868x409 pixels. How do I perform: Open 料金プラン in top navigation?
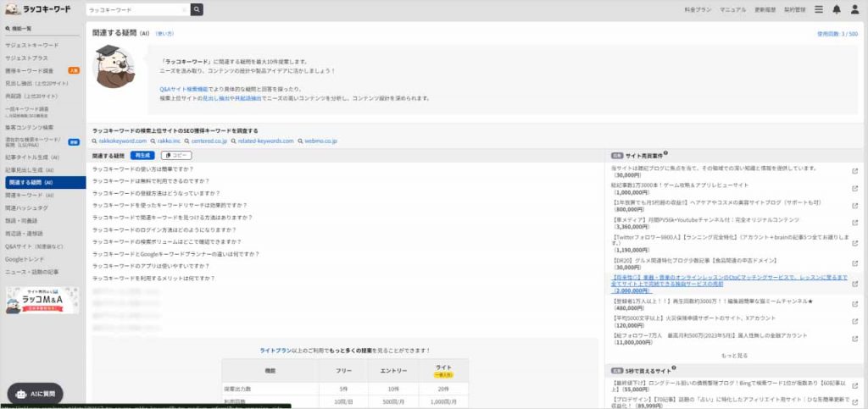(698, 10)
